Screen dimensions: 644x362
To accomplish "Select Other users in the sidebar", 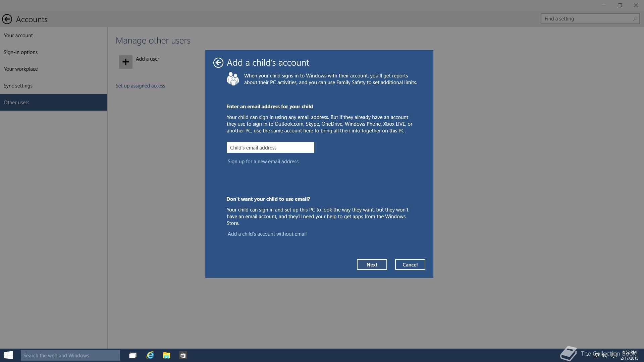I will (54, 102).
